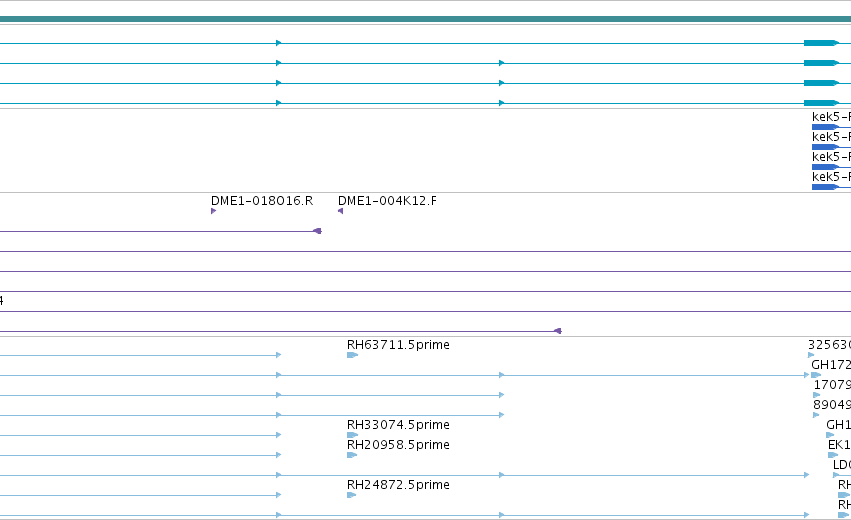
Task: Click the teal overview bar at the top
Action: [426, 19]
